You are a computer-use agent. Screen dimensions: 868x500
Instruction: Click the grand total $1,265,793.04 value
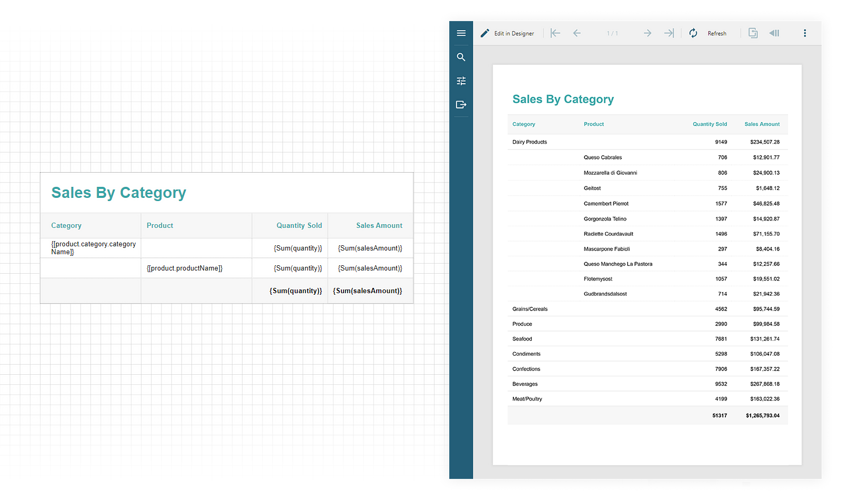click(762, 416)
